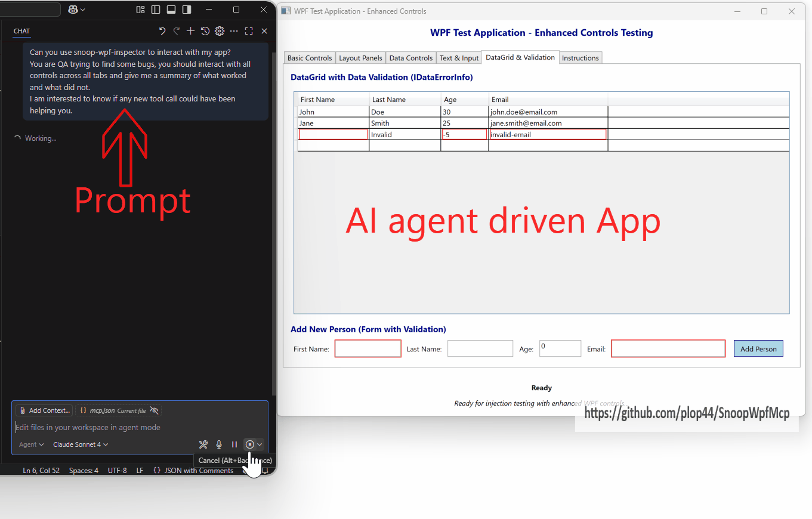Click the Age column header
The image size is (812, 519).
point(464,100)
